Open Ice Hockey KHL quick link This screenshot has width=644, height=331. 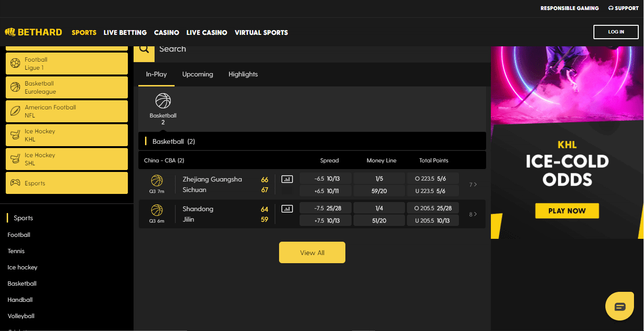click(x=67, y=135)
